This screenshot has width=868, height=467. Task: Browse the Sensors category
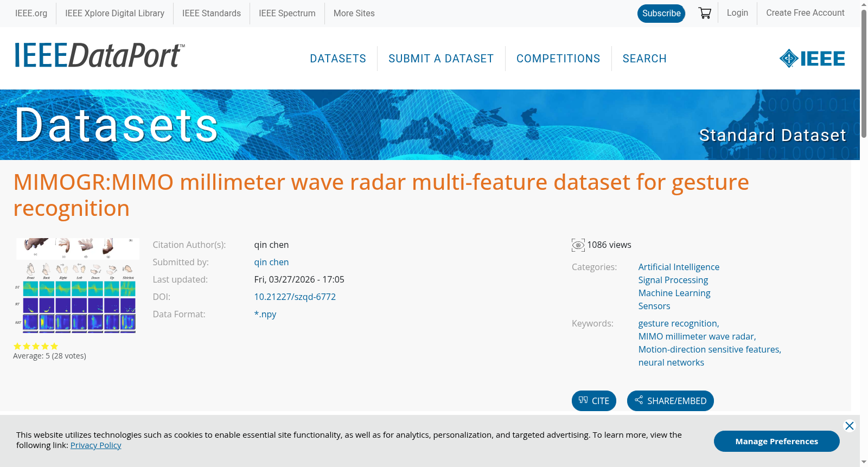(654, 306)
